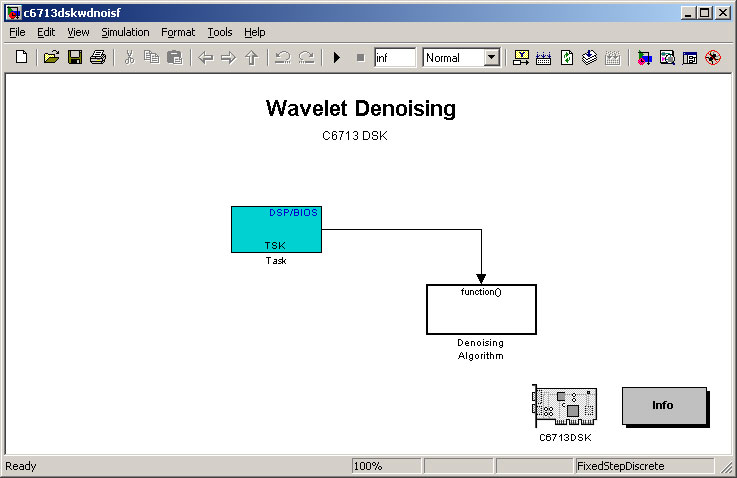Open the Simulation menu

coord(125,32)
